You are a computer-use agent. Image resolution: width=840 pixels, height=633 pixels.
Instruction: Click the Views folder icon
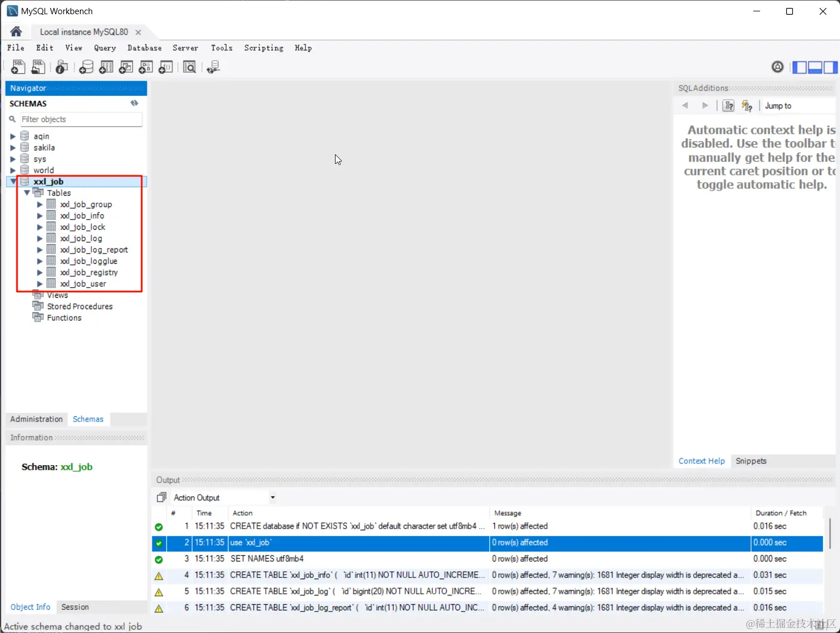[38, 295]
